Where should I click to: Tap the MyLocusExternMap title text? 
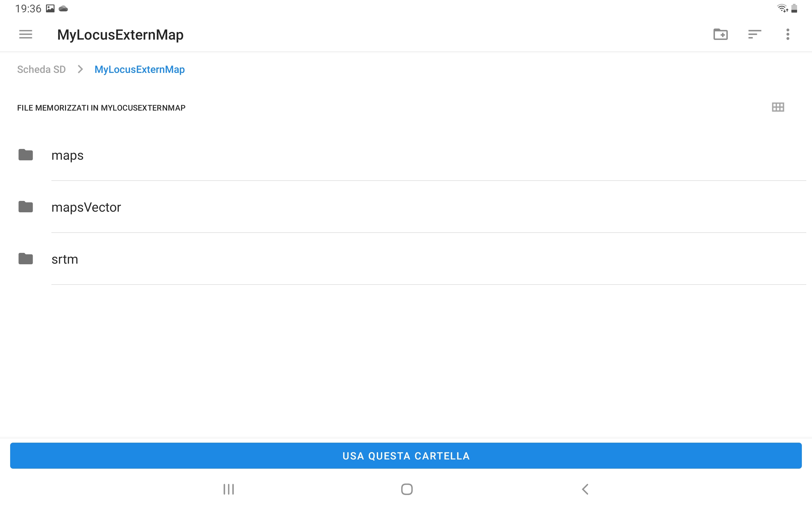tap(120, 35)
